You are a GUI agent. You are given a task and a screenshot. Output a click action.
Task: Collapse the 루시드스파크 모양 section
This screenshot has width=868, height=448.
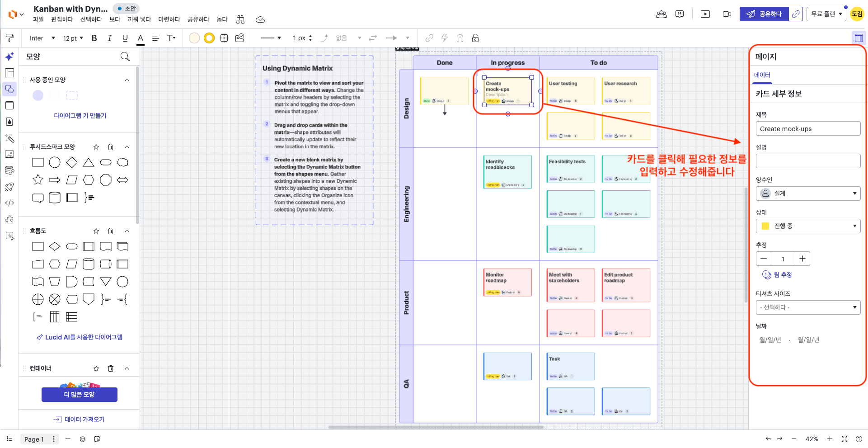pos(127,146)
